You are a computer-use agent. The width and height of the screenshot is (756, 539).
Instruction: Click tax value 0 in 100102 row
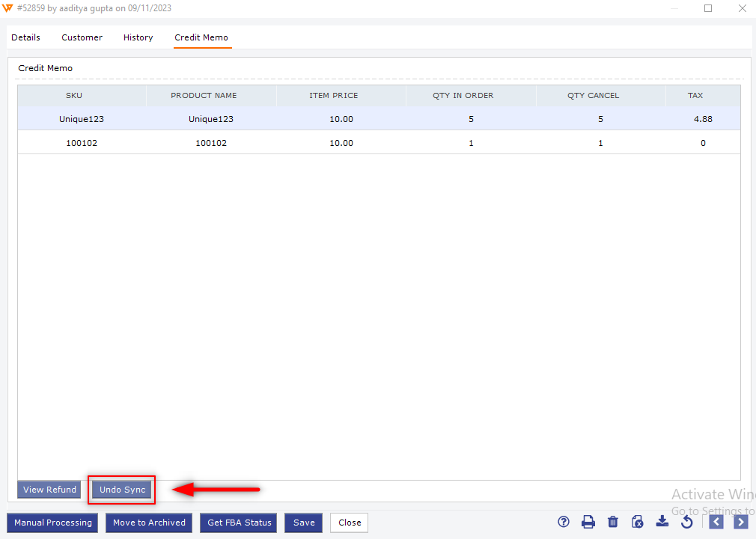point(703,143)
